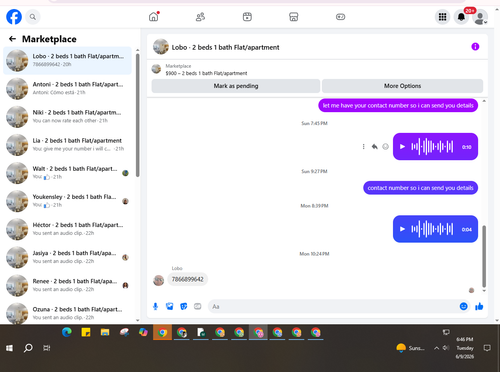The width and height of the screenshot is (500, 372).
Task: Open the Lobo conversation in list
Action: (67, 61)
